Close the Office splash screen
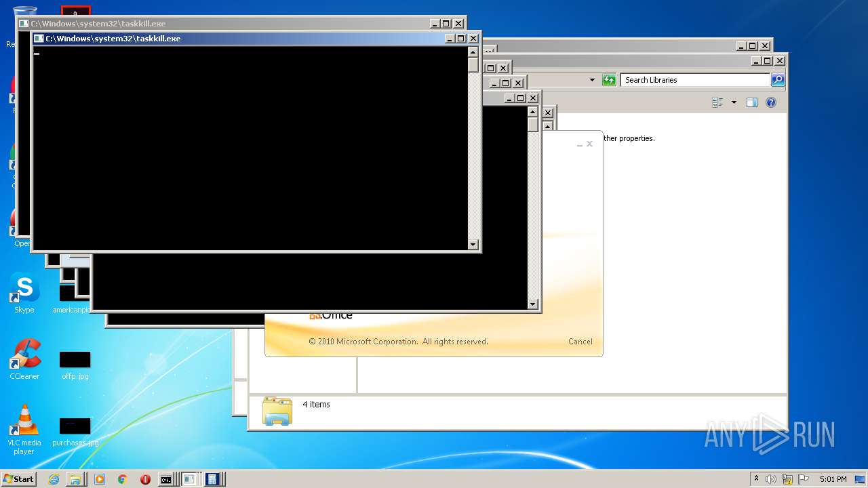The width and height of the screenshot is (868, 488). click(589, 144)
